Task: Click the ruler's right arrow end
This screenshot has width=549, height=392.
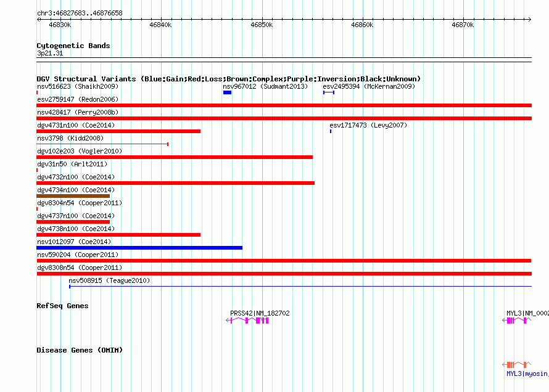Action: (x=529, y=19)
